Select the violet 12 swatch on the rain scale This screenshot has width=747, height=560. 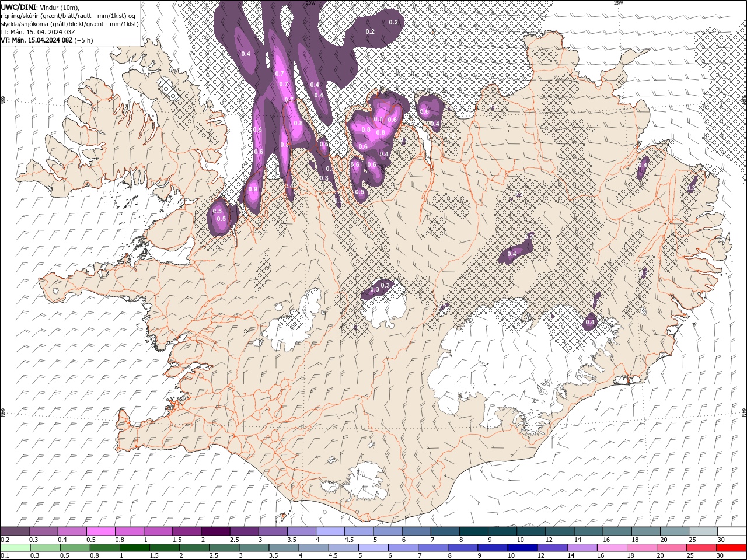(551, 548)
